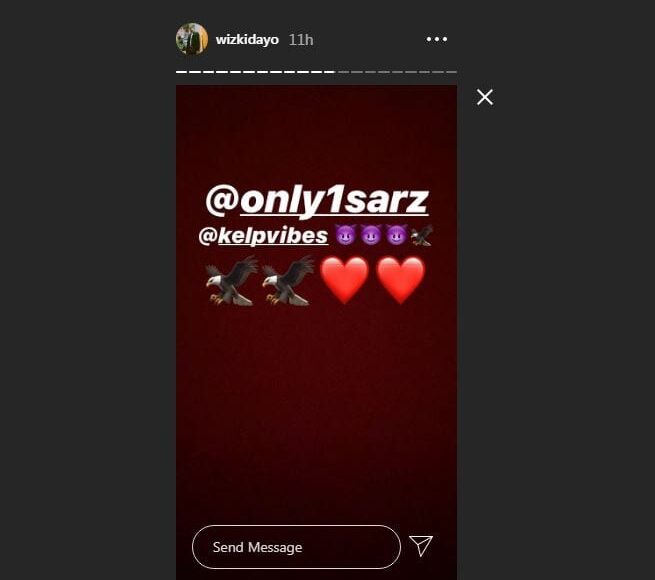Click the small eagle emoji beside devils
Image resolution: width=655 pixels, height=580 pixels.
pos(421,235)
